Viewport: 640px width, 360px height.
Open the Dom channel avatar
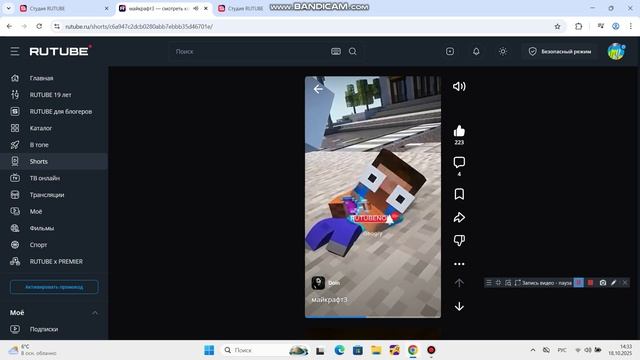(318, 282)
